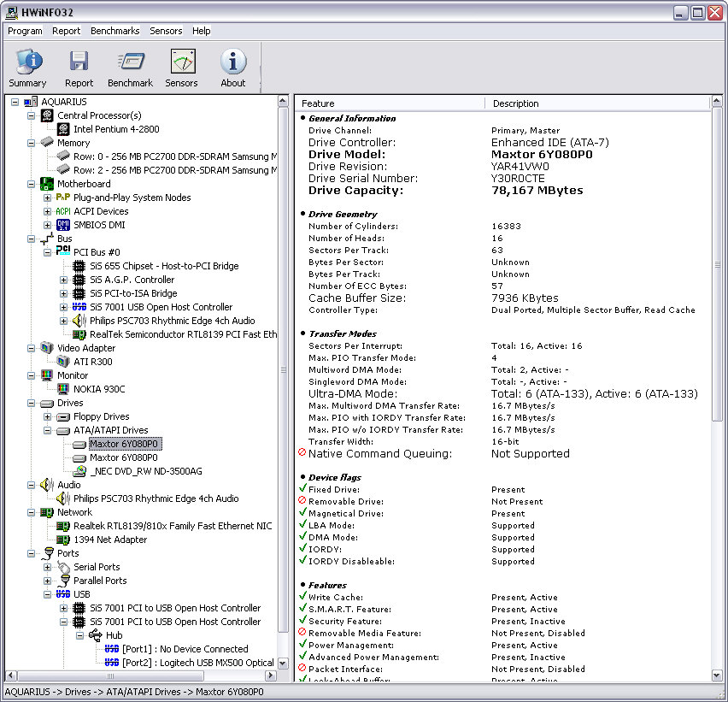The width and height of the screenshot is (728, 702).
Task: Click Cache Buffer Size value 7936 KBytes
Action: click(525, 298)
